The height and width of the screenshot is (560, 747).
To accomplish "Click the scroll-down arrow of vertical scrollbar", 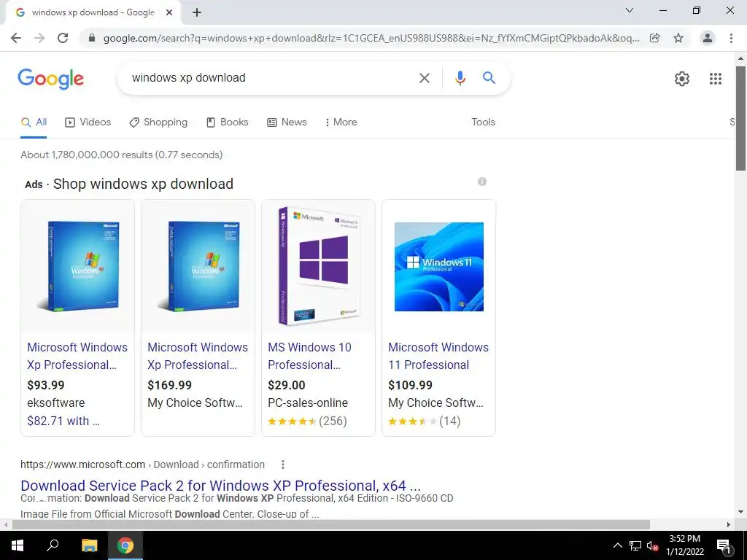I will [x=740, y=513].
